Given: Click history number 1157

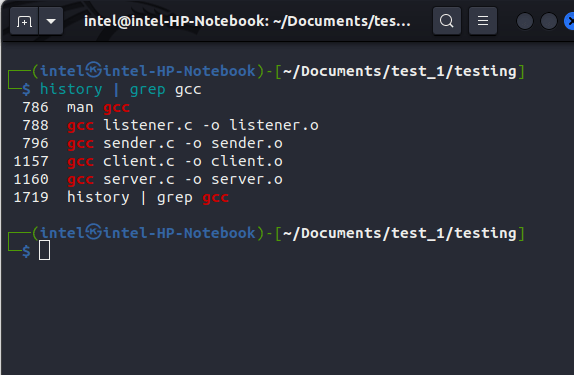Looking at the screenshot, I should point(31,161).
